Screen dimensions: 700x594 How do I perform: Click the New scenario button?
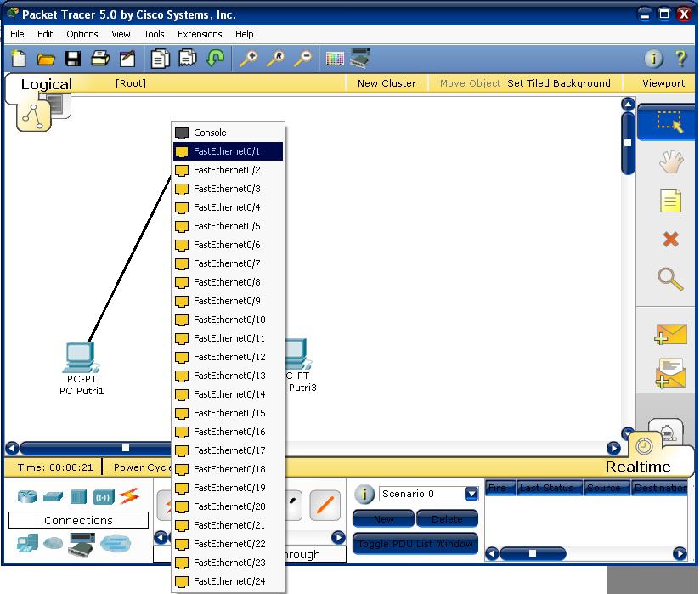click(383, 519)
